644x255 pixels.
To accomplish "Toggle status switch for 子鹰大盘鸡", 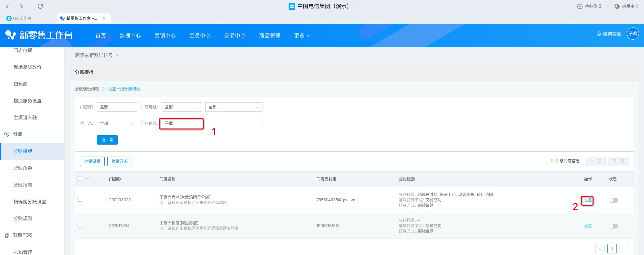I will [x=613, y=200].
